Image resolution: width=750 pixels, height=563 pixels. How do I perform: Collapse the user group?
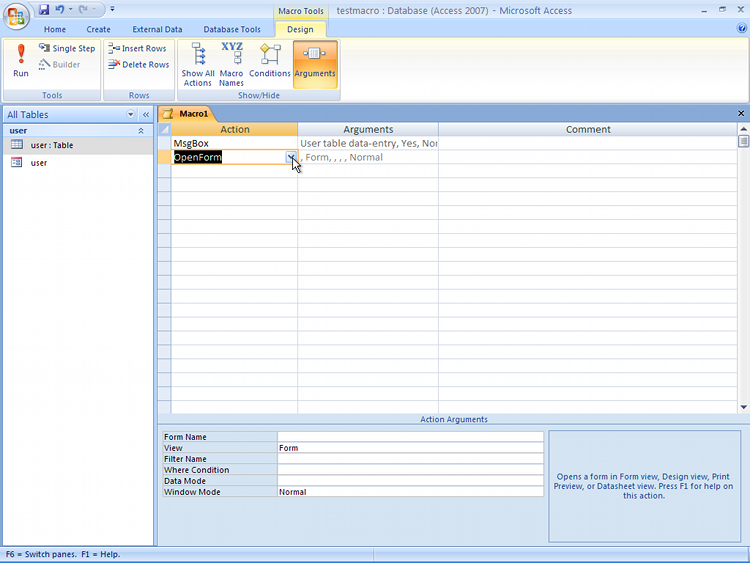141,131
